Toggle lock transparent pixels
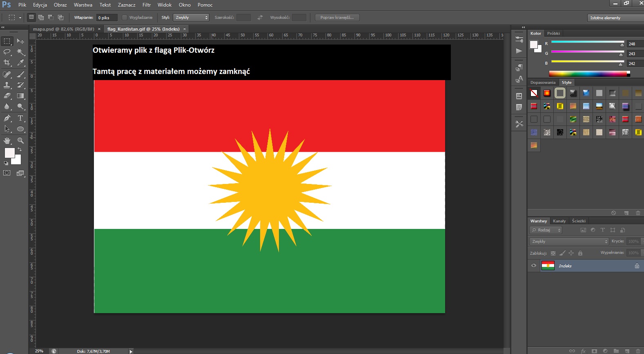This screenshot has height=354, width=644. click(x=553, y=253)
